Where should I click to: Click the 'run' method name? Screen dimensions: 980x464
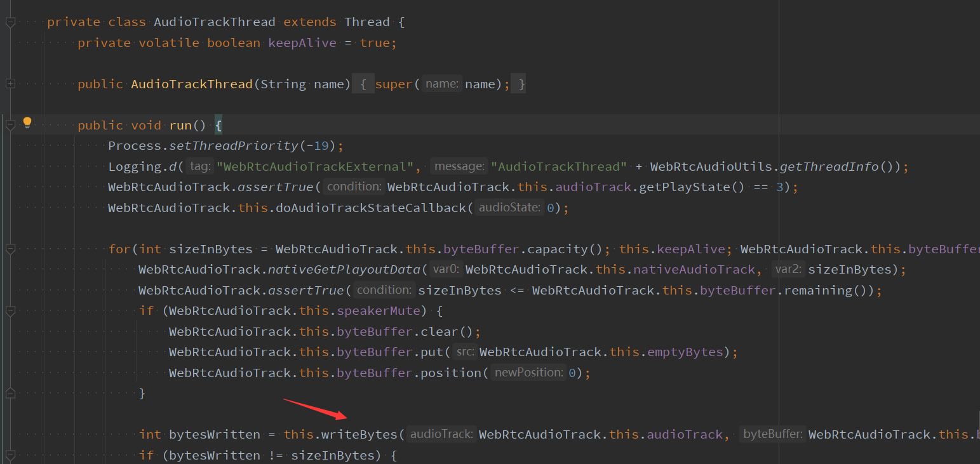(x=180, y=125)
